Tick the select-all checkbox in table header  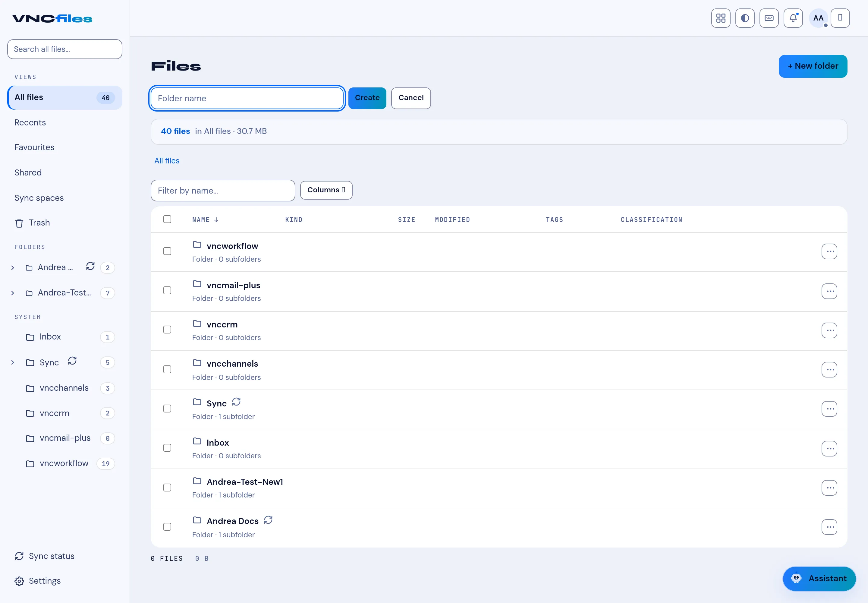(x=167, y=219)
